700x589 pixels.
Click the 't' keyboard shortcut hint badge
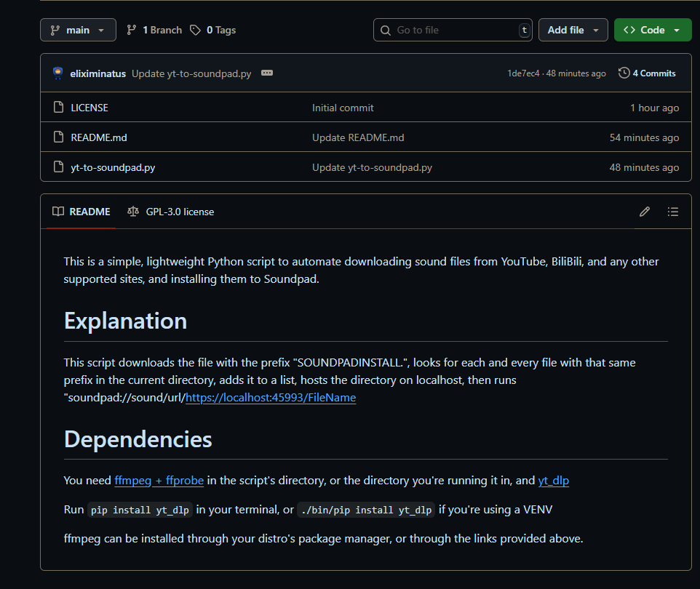[x=524, y=30]
